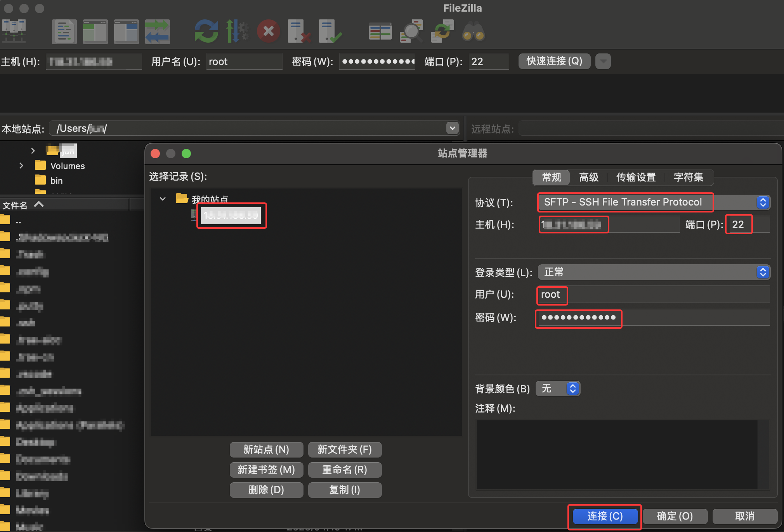Click the 复制 (I) button

pos(345,490)
